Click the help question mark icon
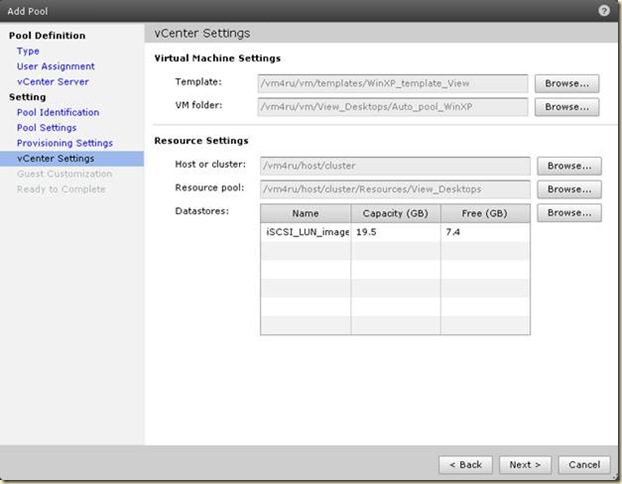Viewport: 622px width, 484px height. click(604, 10)
